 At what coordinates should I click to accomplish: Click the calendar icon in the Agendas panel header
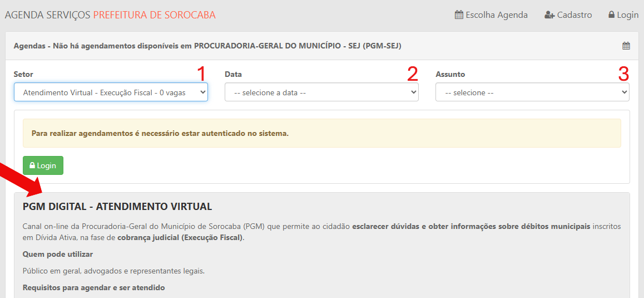626,46
